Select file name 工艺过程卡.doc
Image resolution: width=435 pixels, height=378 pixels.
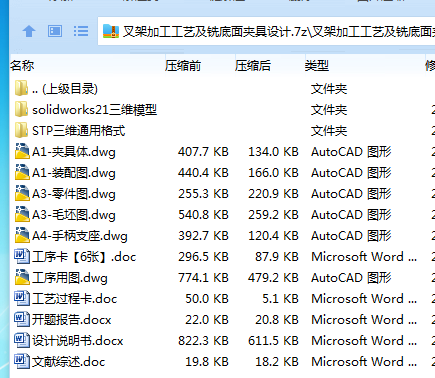(75, 299)
